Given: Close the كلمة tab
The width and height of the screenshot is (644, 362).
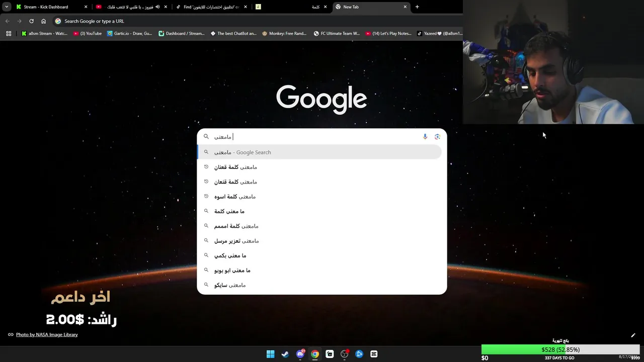Looking at the screenshot, I should (x=325, y=7).
